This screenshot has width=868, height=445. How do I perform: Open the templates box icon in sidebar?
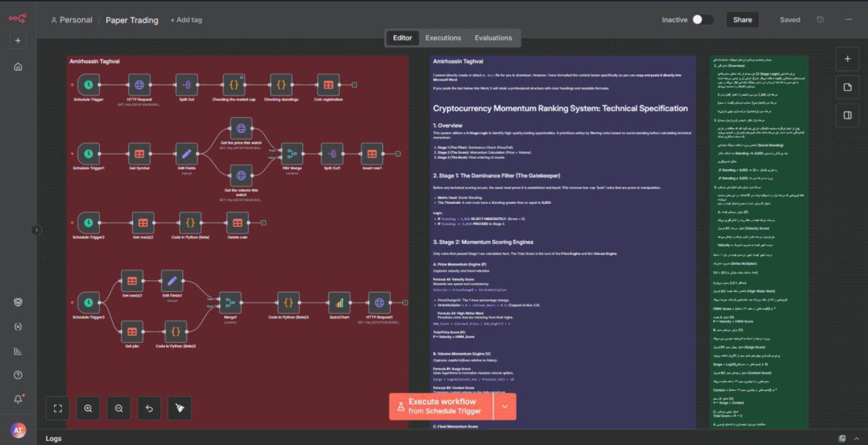18,302
